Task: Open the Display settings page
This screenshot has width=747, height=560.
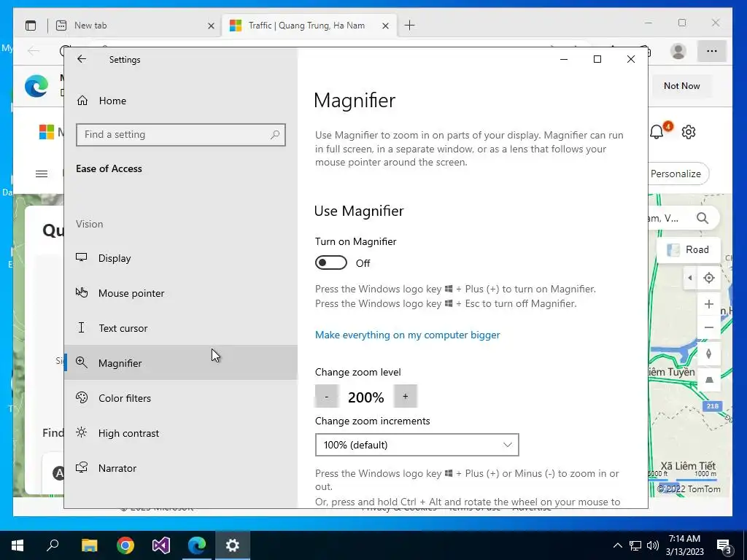Action: coord(181,258)
